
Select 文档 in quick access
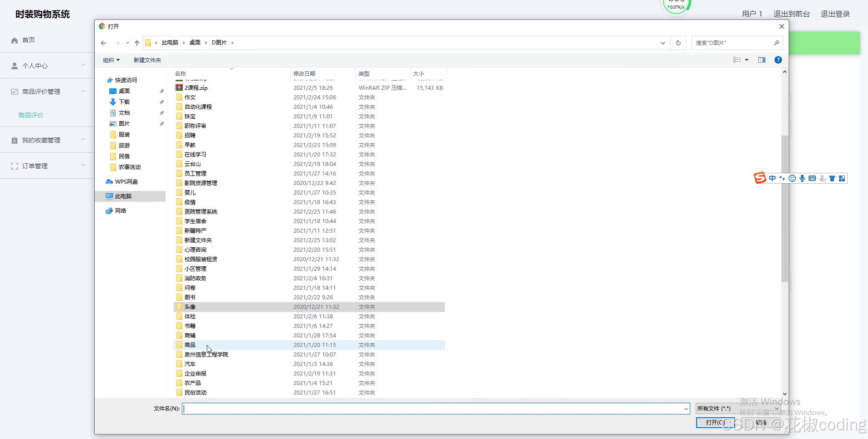click(124, 113)
